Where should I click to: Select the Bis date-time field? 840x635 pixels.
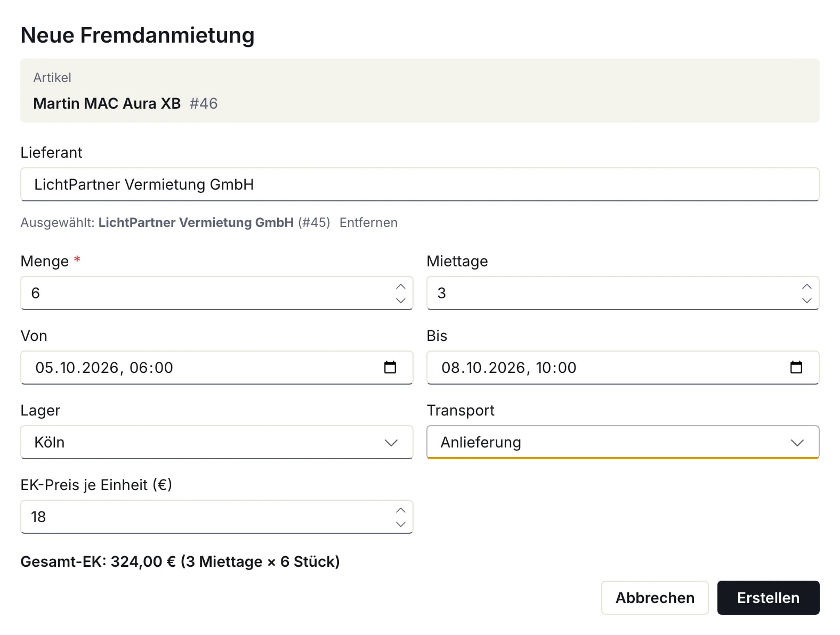(623, 368)
